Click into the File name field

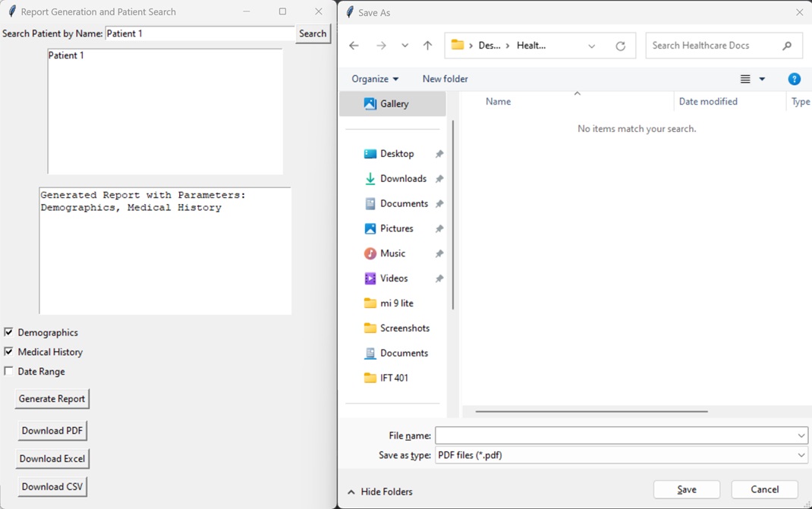tap(615, 435)
